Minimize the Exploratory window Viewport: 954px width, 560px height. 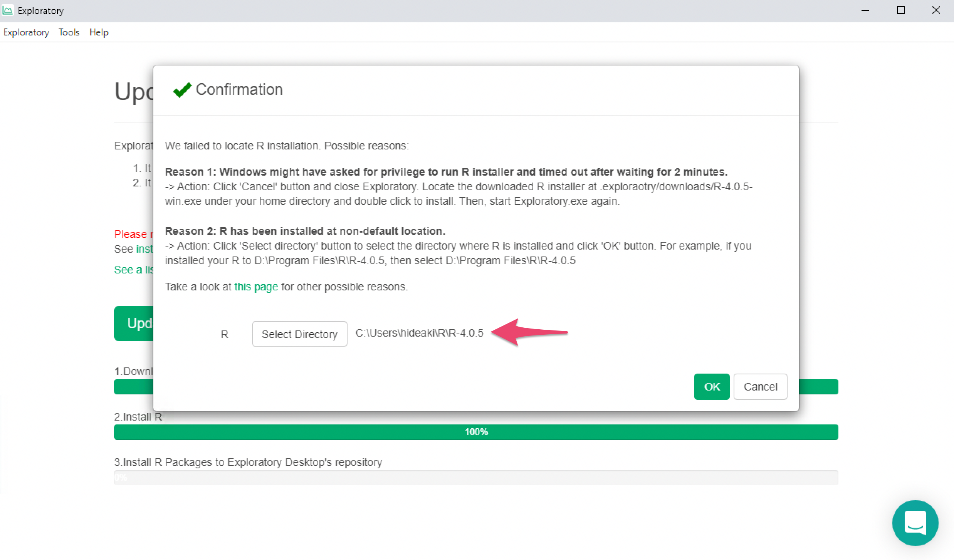(865, 10)
